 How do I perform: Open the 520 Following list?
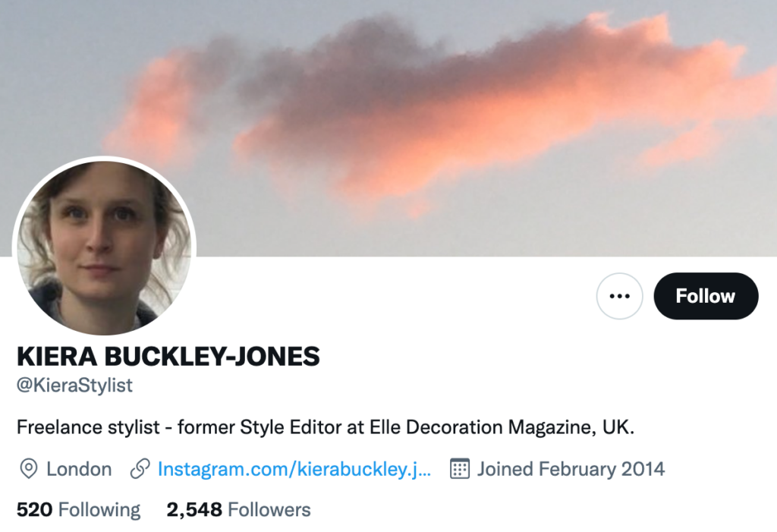pyautogui.click(x=78, y=510)
